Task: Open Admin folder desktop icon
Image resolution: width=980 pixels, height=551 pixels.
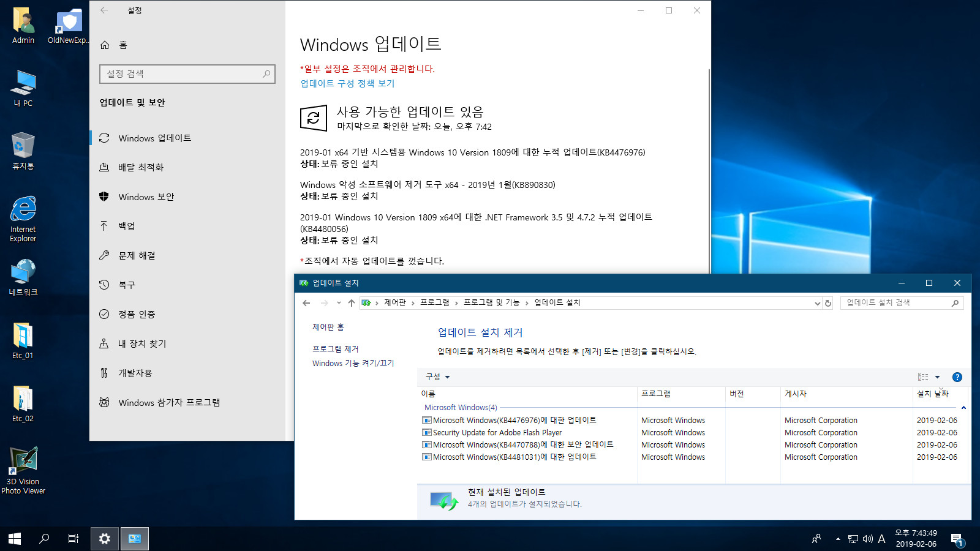Action: click(x=23, y=26)
